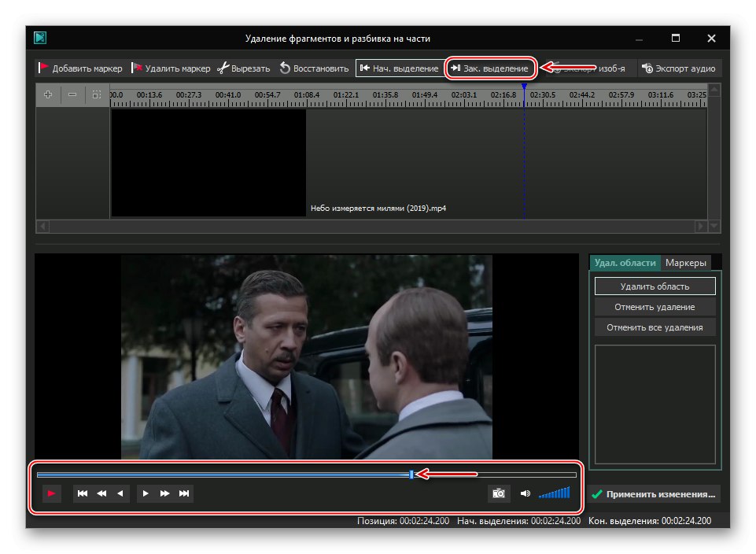
Task: Cut the fragment with Вырезать
Action: (x=244, y=68)
